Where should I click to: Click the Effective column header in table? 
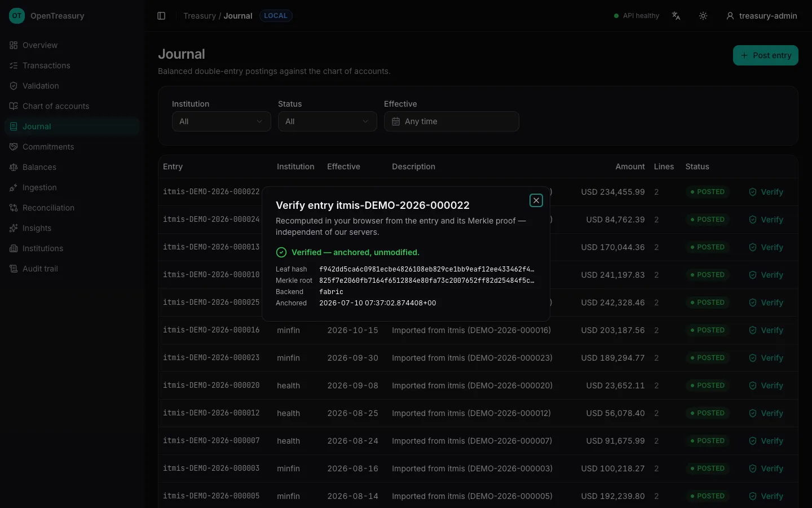point(343,167)
